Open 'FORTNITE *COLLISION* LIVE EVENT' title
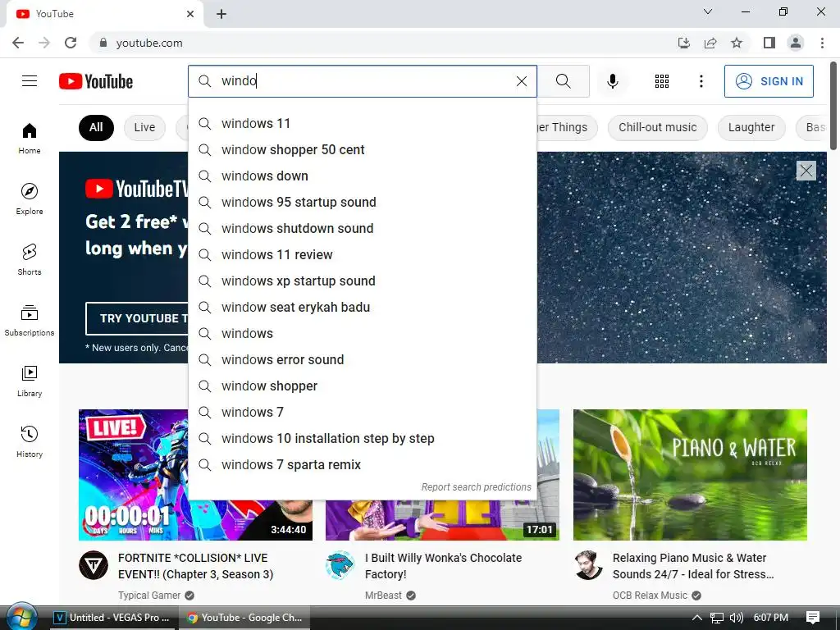 point(195,566)
